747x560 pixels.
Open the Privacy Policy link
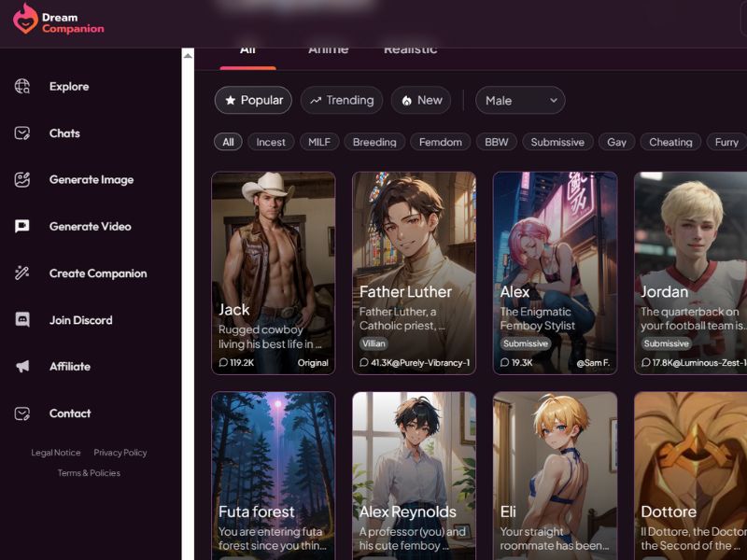[120, 453]
